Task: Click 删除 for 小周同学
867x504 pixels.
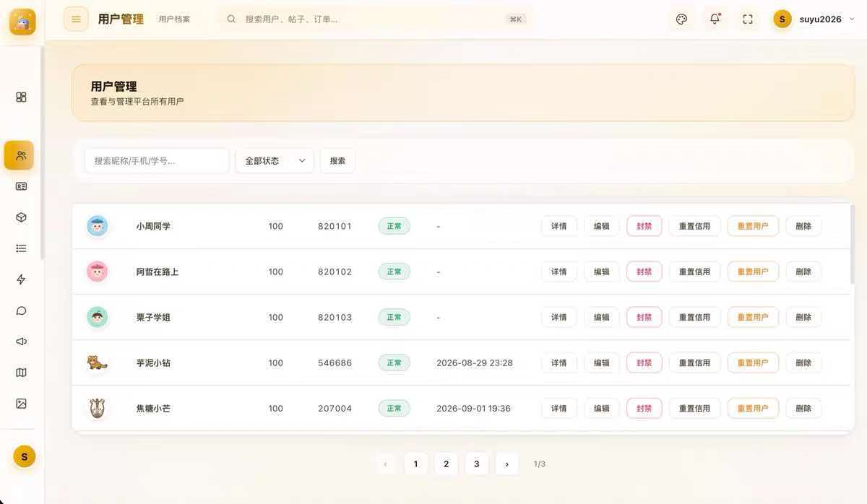Action: pos(803,226)
